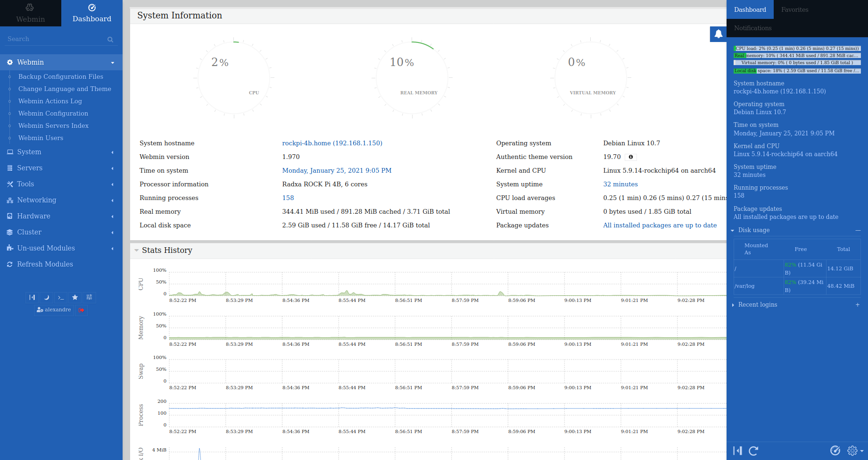This screenshot has width=868, height=460.
Task: Click the notifications bell icon
Action: 718,34
